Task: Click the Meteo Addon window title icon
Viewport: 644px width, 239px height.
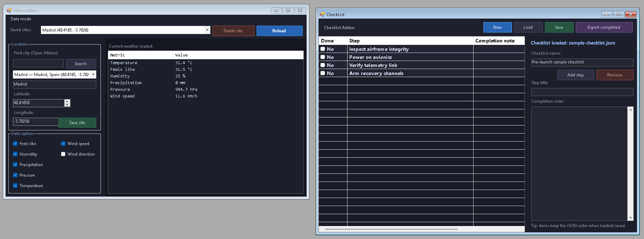Action: point(9,11)
